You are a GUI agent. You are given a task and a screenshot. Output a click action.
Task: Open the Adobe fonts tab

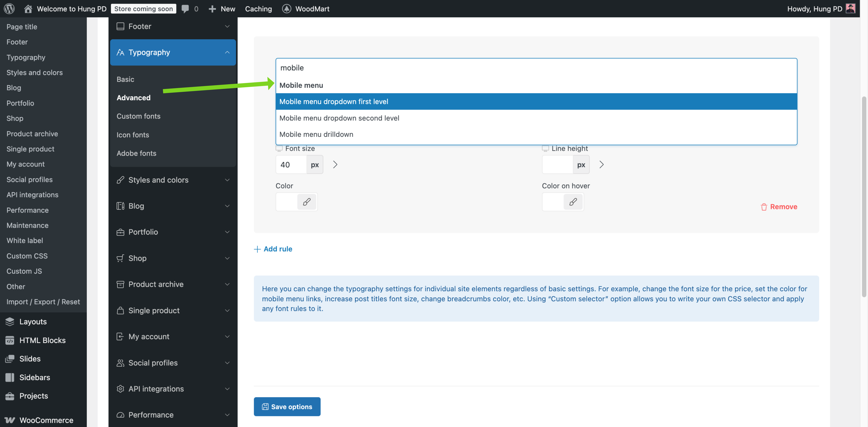(x=136, y=153)
